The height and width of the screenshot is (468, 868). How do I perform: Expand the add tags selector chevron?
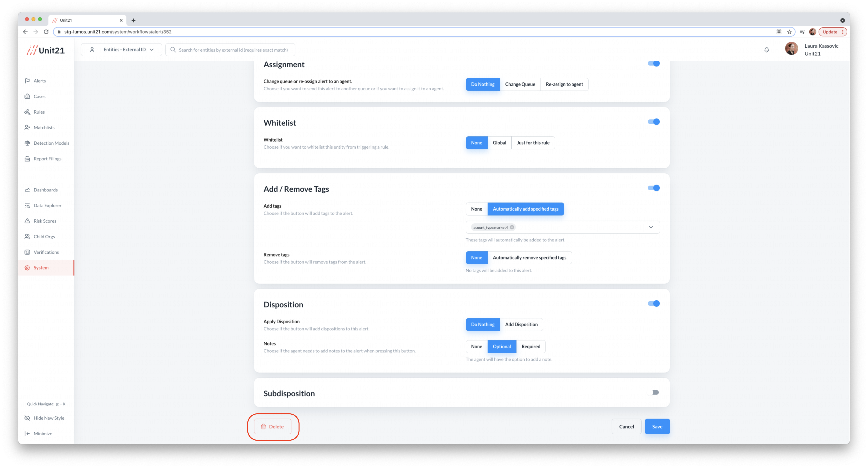click(x=651, y=227)
